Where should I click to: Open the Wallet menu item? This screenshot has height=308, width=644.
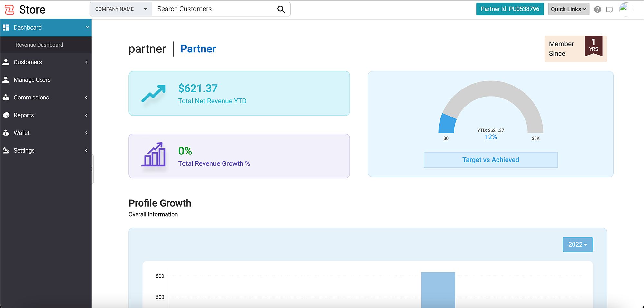coord(46,133)
